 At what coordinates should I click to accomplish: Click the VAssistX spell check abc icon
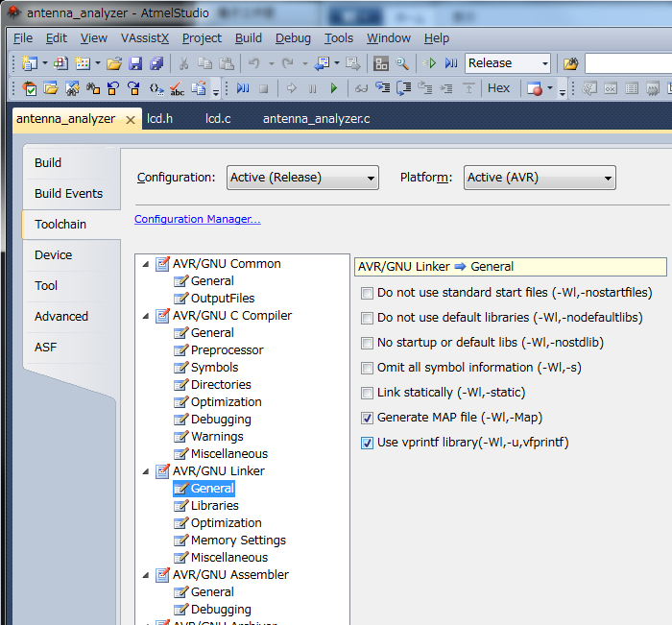pyautogui.click(x=177, y=88)
